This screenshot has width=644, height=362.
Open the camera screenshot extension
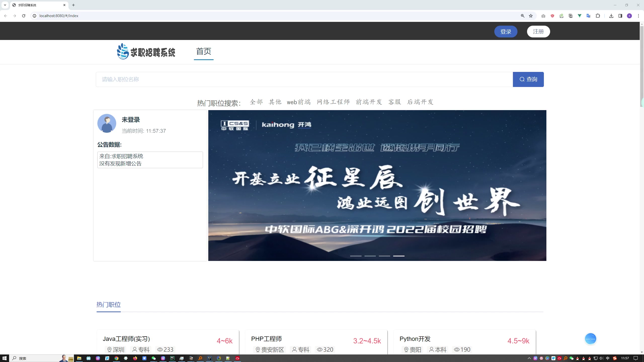point(543,16)
